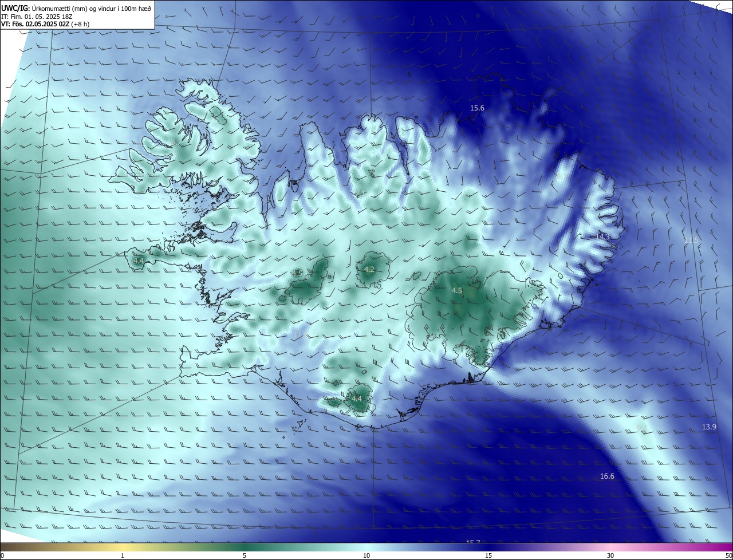Select the '5' tick label on the colour scale
Viewport: 733px width, 560px height.
(245, 555)
